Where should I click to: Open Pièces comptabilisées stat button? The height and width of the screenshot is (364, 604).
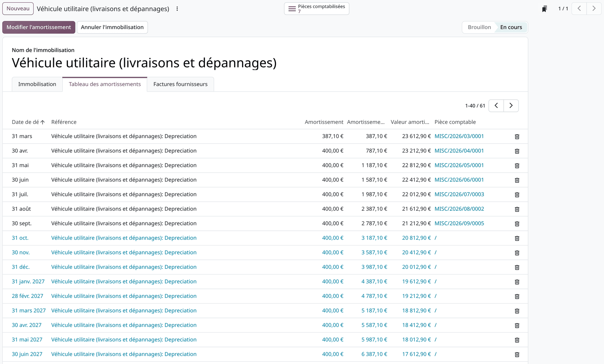pyautogui.click(x=316, y=9)
